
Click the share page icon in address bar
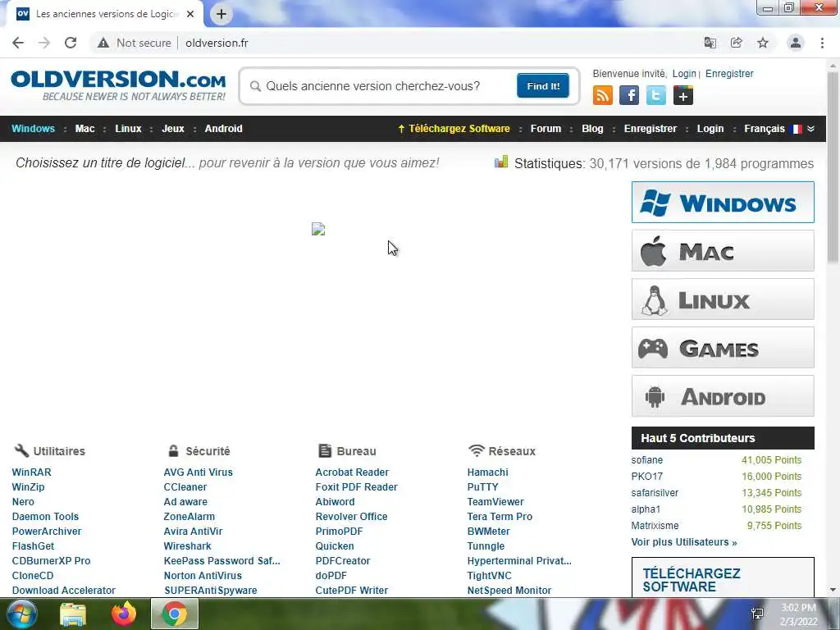pos(737,43)
